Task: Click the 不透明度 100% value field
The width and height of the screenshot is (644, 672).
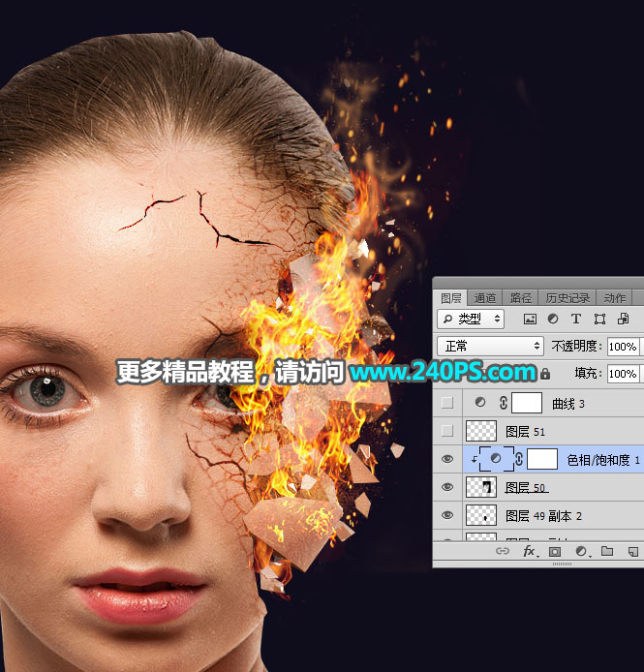Action: pos(623,347)
